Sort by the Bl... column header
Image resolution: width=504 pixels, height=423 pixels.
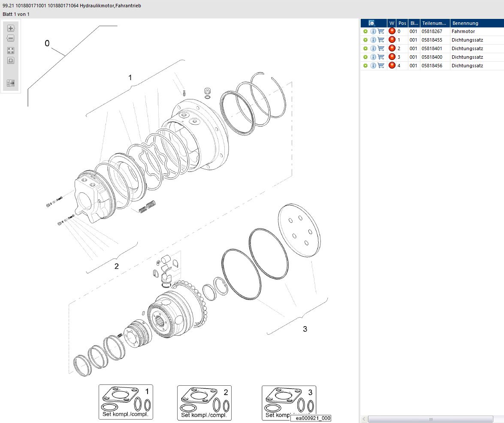coord(414,23)
